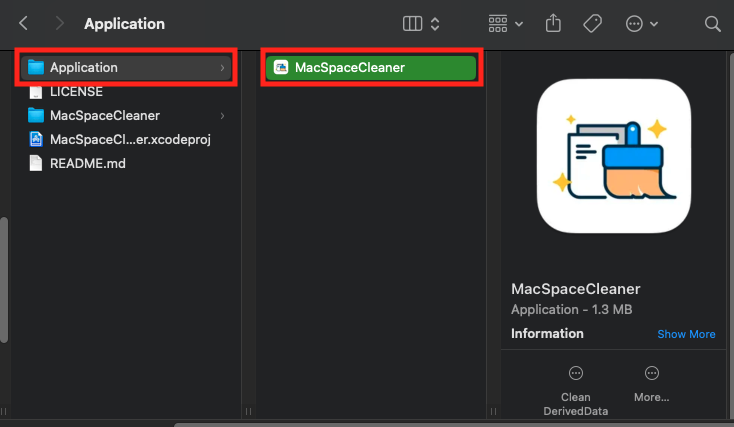Click the small MacSpaceCleaner app icon

tap(281, 67)
